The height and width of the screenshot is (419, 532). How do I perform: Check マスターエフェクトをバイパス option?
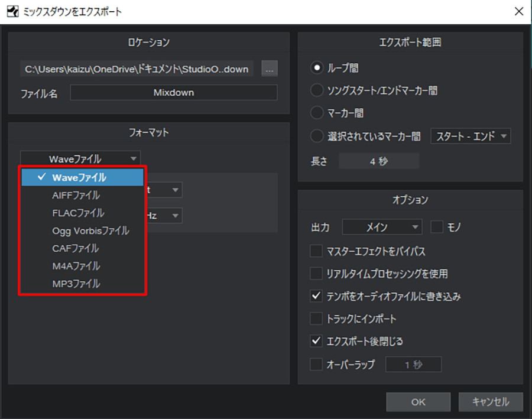[316, 251]
